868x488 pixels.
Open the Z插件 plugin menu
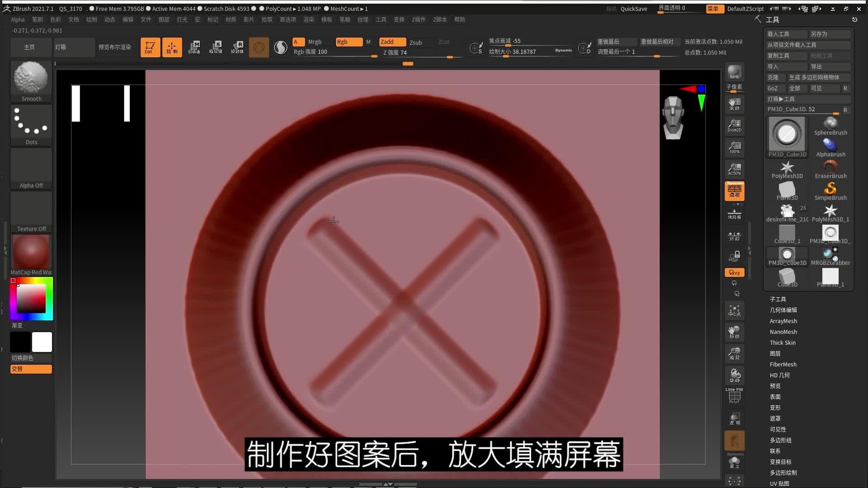[x=419, y=19]
